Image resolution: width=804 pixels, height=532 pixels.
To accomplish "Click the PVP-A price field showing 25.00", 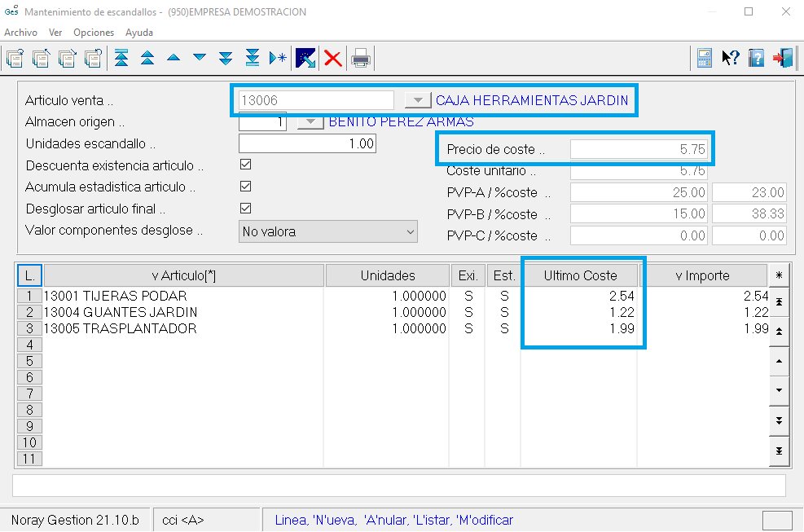I will click(x=639, y=192).
